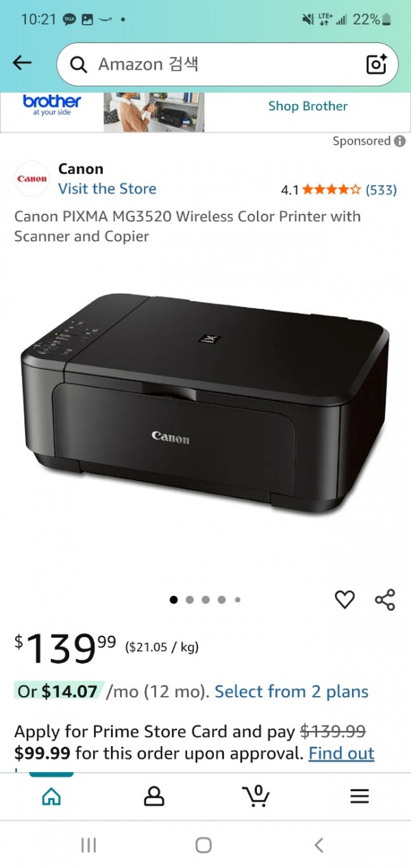Screen dimensions: 411x868
Task: Tap Android recent apps button
Action: (88, 845)
